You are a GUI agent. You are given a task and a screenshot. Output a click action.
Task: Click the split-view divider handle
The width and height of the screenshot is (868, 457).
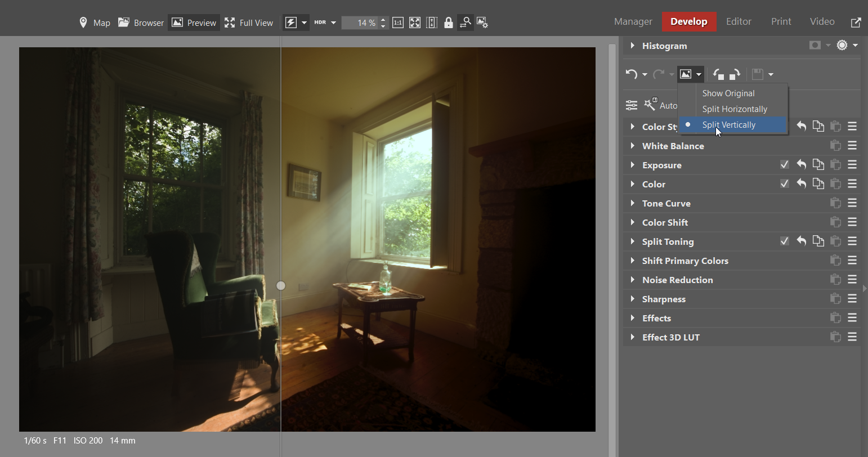point(281,286)
